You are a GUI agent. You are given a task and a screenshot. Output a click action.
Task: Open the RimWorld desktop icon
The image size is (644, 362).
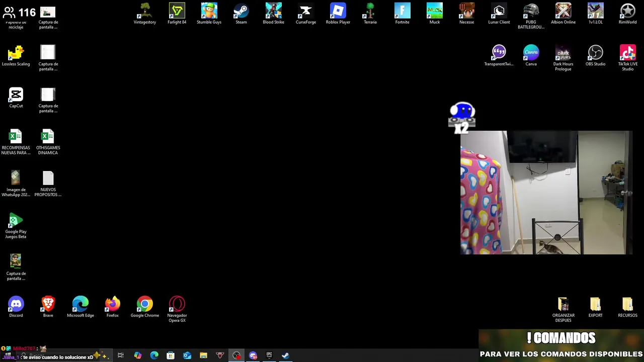[x=628, y=14]
